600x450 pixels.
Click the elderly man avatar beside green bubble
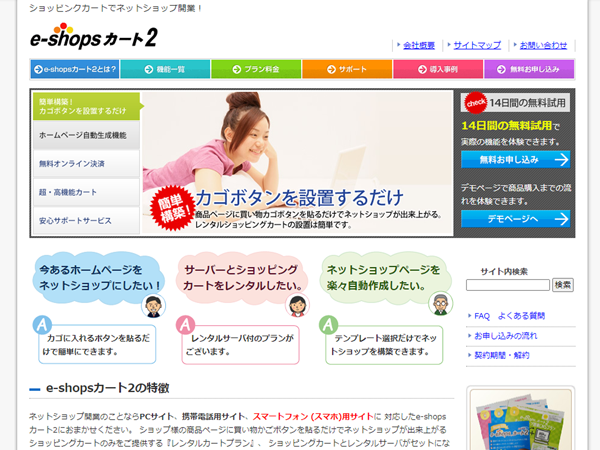click(440, 304)
